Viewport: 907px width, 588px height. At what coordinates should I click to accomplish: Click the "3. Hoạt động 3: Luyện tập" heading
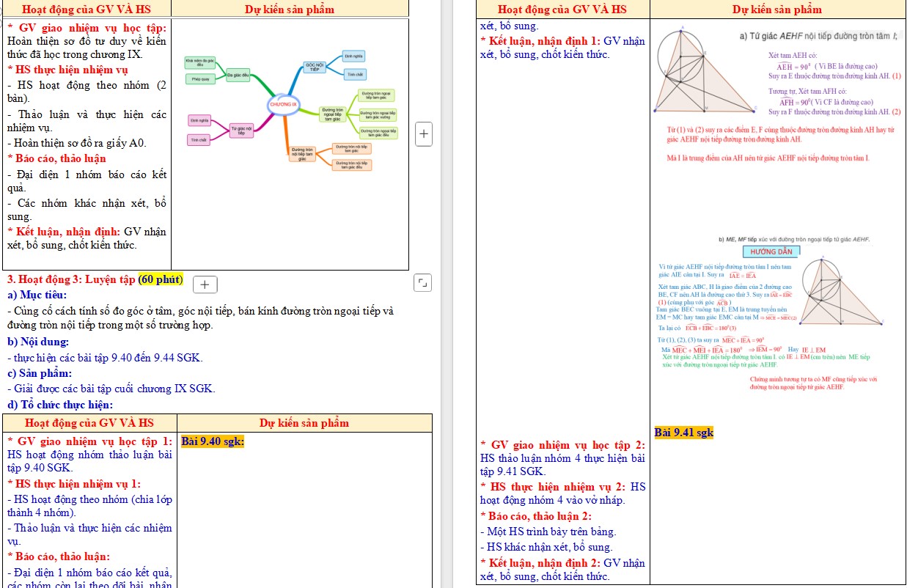pyautogui.click(x=70, y=279)
